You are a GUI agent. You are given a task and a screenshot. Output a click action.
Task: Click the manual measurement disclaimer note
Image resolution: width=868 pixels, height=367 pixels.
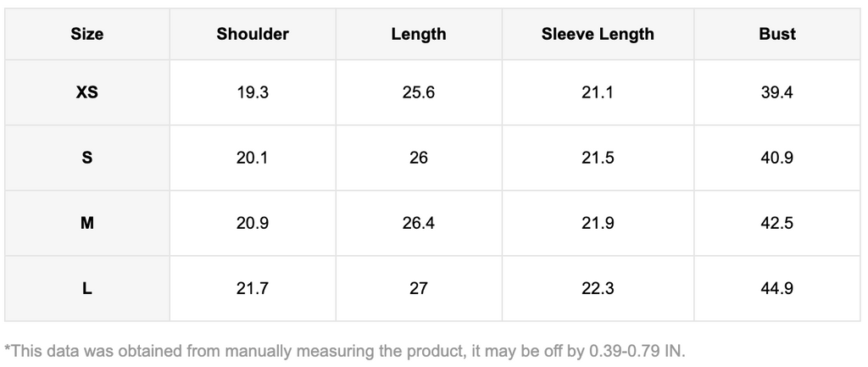(344, 350)
